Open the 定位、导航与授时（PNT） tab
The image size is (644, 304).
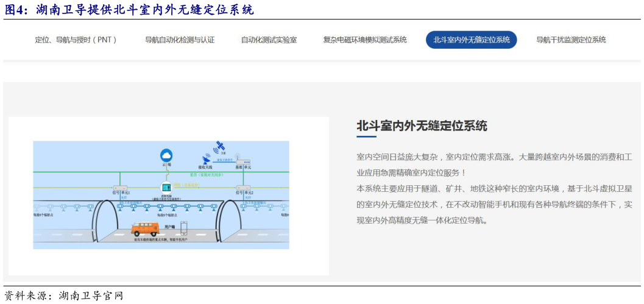point(76,40)
